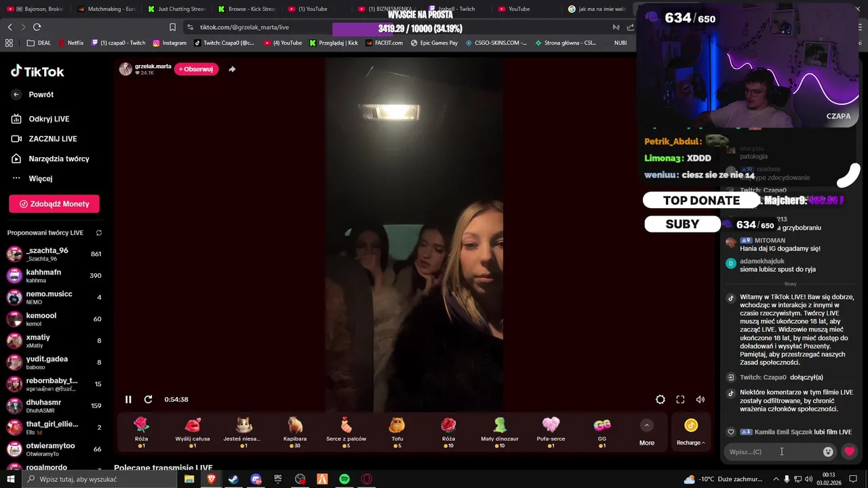868x488 pixels.
Task: Open kemoool suggested live
Action: [x=54, y=319]
